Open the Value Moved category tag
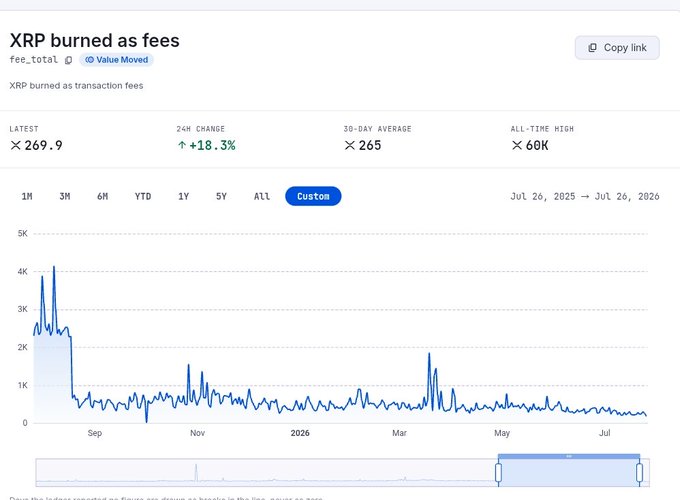The image size is (680, 500). click(x=116, y=60)
